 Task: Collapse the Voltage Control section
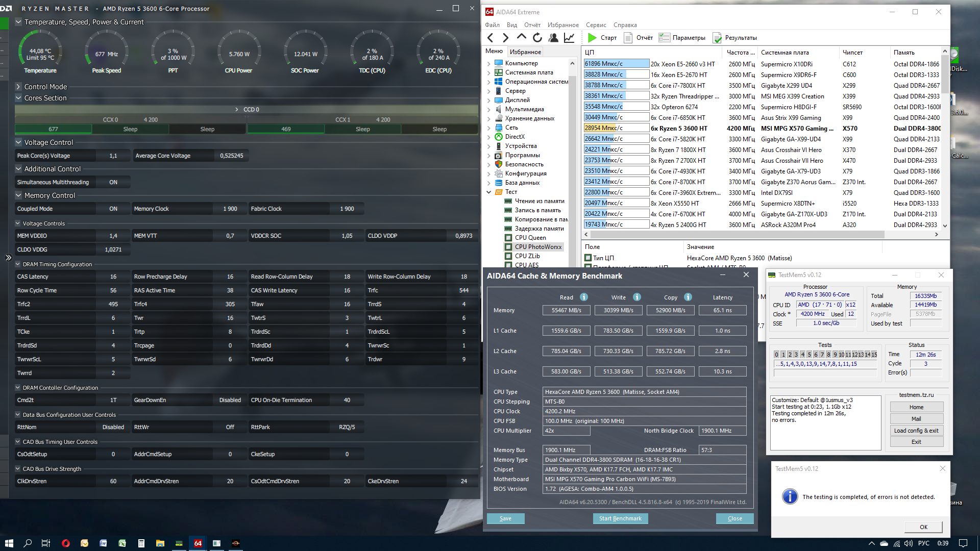[x=18, y=142]
